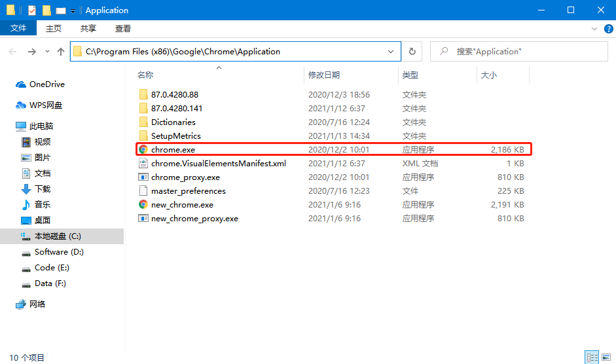Switch to the 主页 ribbon tab
The image size is (616, 364).
pos(54,28)
